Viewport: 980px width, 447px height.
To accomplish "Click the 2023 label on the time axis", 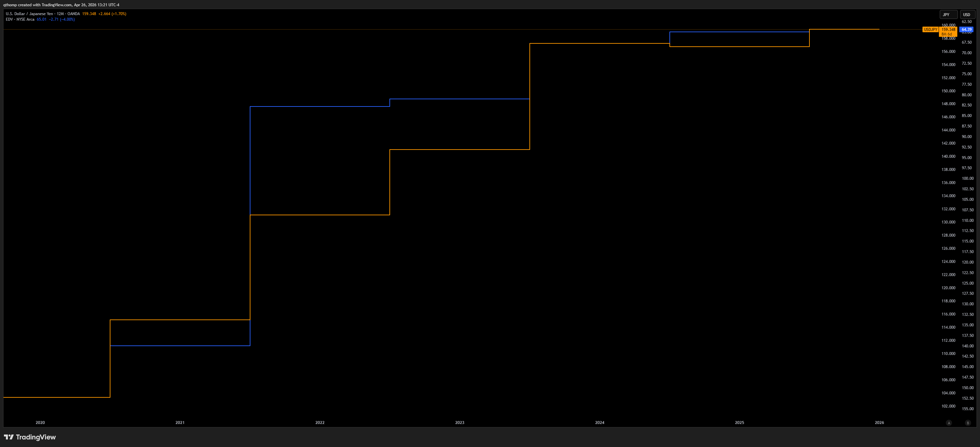I will 459,423.
